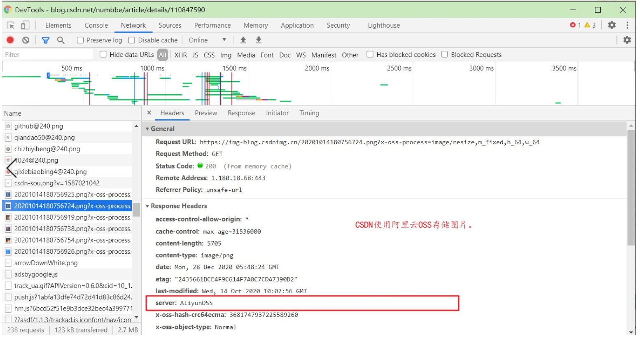The image size is (644, 339).
Task: Open DevTools settings gear
Action: (611, 25)
